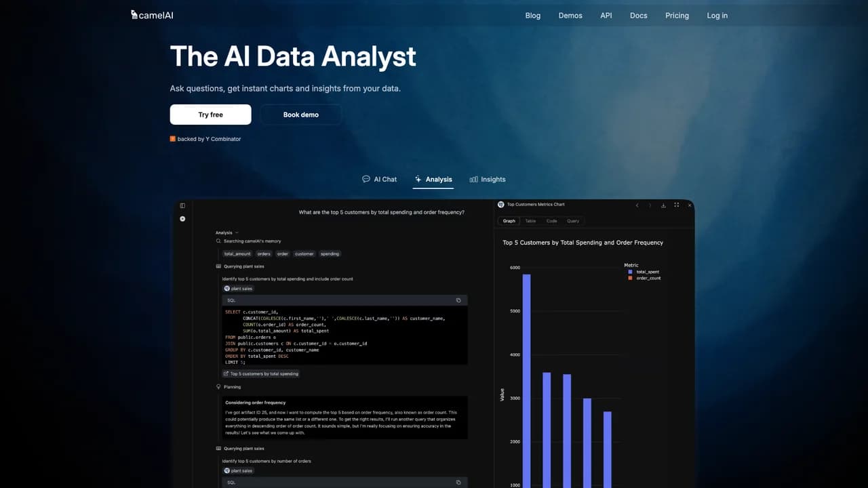Viewport: 868px width, 488px height.
Task: Switch to the AI Chat tab
Action: (x=380, y=179)
